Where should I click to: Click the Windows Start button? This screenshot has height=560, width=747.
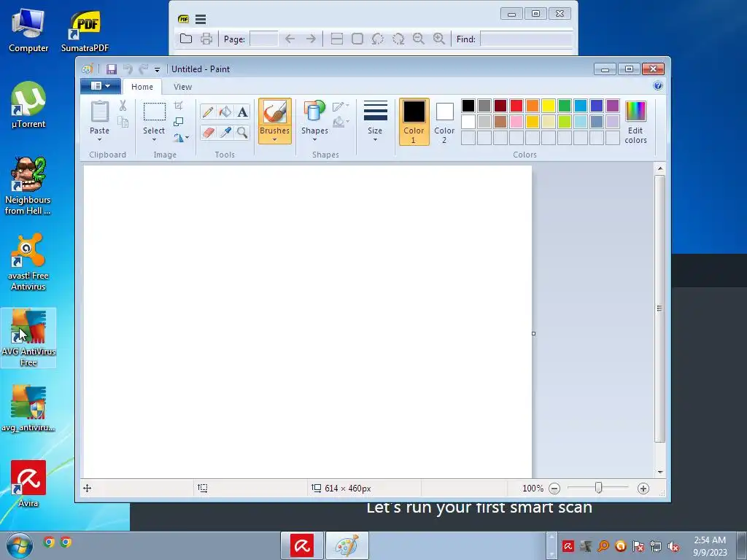pos(20,546)
